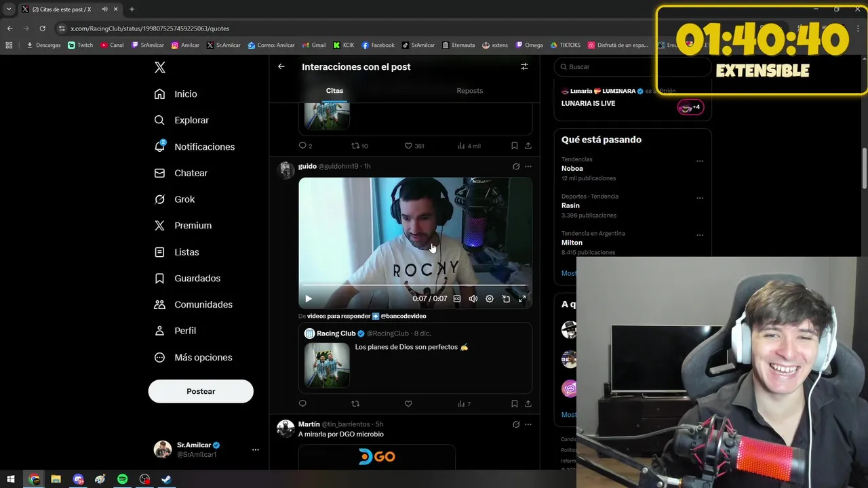The height and width of the screenshot is (488, 868).
Task: Click the Buscar search field
Action: (x=633, y=66)
